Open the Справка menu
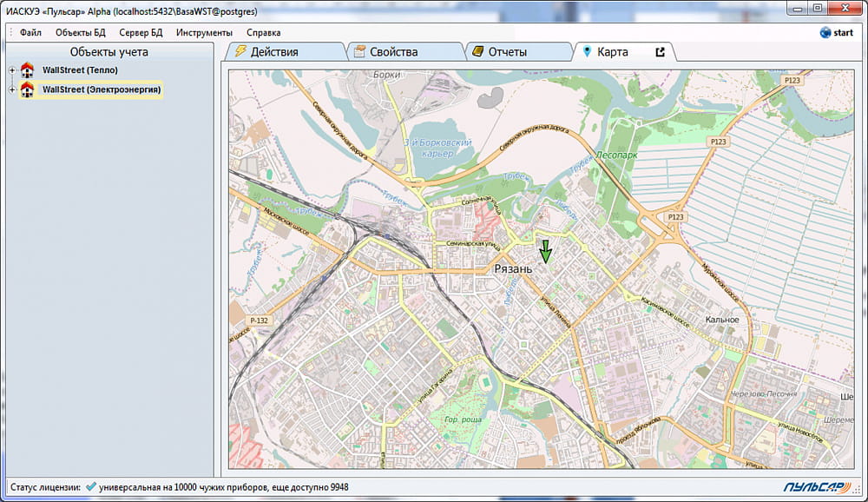868x502 pixels. pos(263,33)
